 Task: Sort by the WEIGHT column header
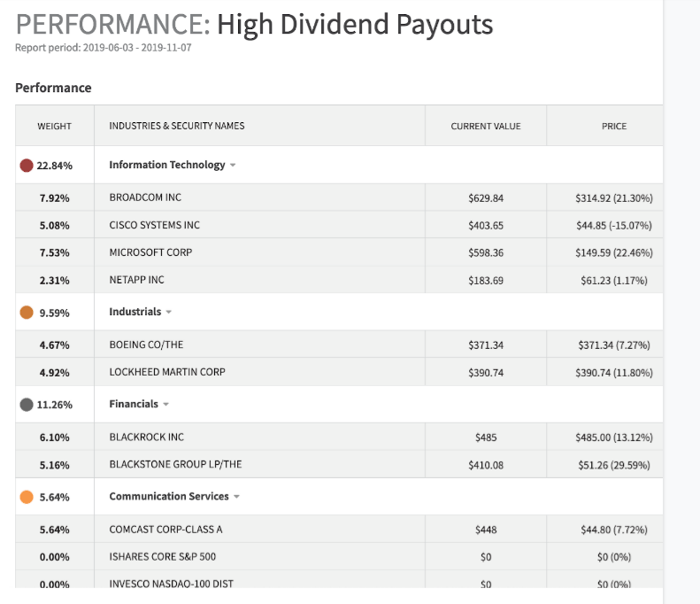click(x=55, y=127)
